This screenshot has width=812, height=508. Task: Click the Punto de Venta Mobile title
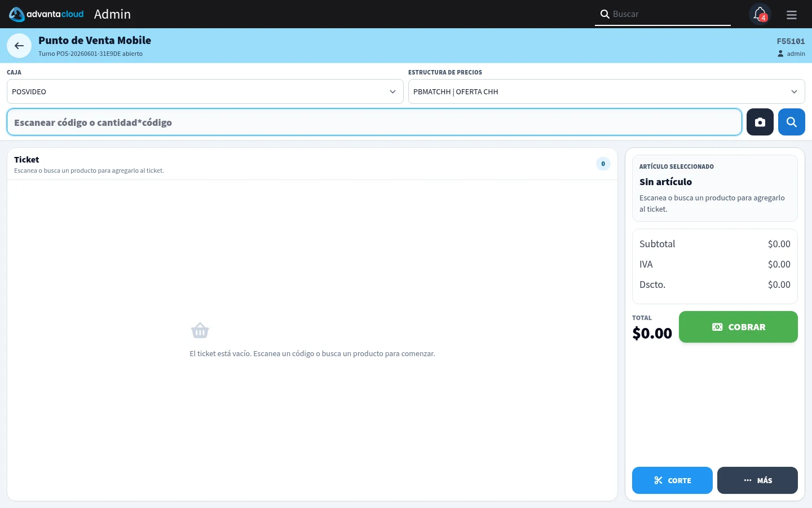click(95, 40)
